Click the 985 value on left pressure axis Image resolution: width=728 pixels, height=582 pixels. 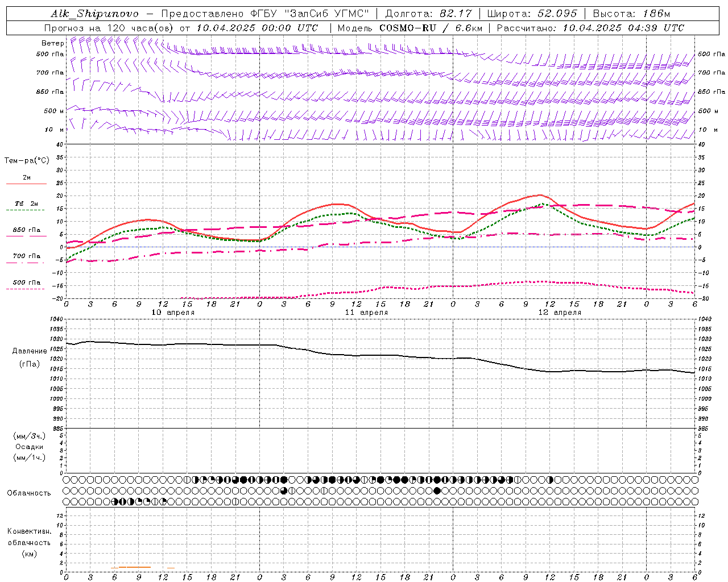coord(57,429)
